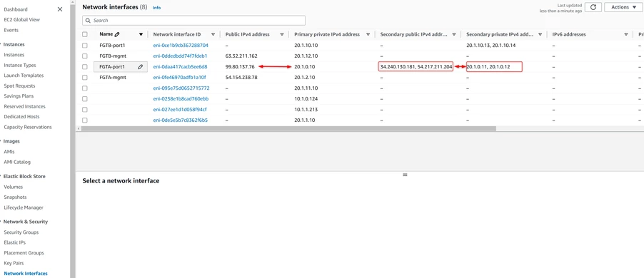Viewport: 644px width, 278px height.
Task: Sort by Secondary public IPv4 address arrow
Action: 454,34
